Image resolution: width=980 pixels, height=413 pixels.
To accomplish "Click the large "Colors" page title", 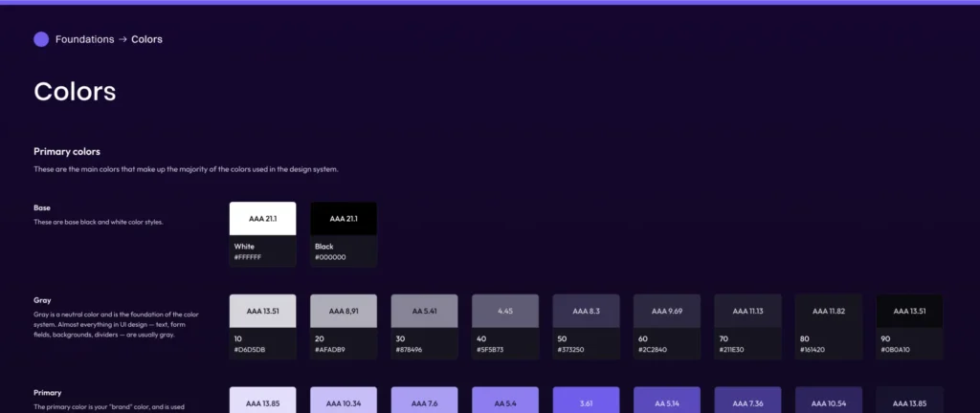I will [x=75, y=92].
